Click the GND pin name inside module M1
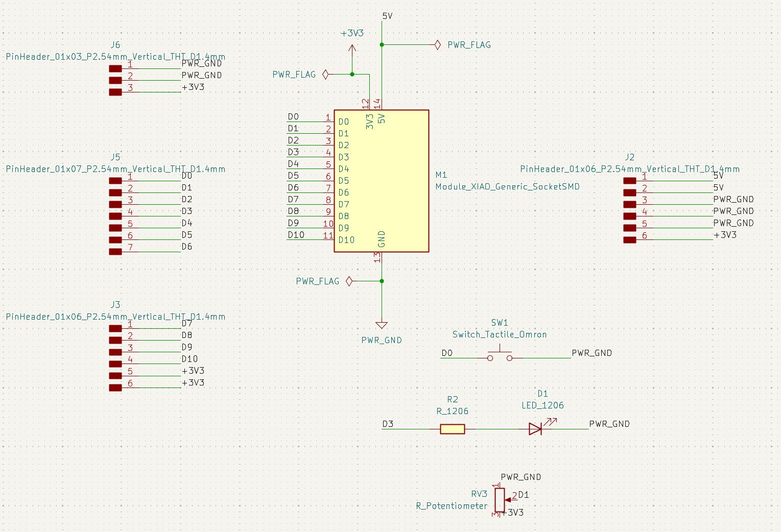The width and height of the screenshot is (781, 532). 381,238
